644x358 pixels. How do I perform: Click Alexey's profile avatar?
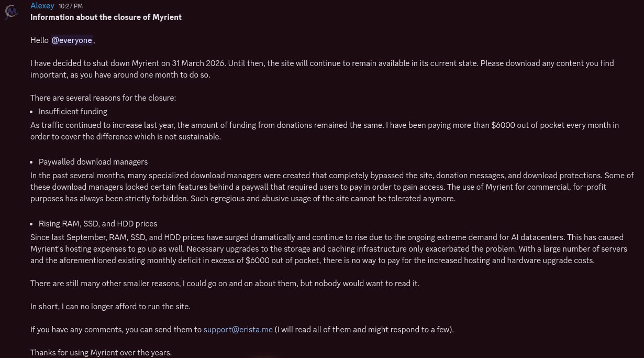click(11, 12)
